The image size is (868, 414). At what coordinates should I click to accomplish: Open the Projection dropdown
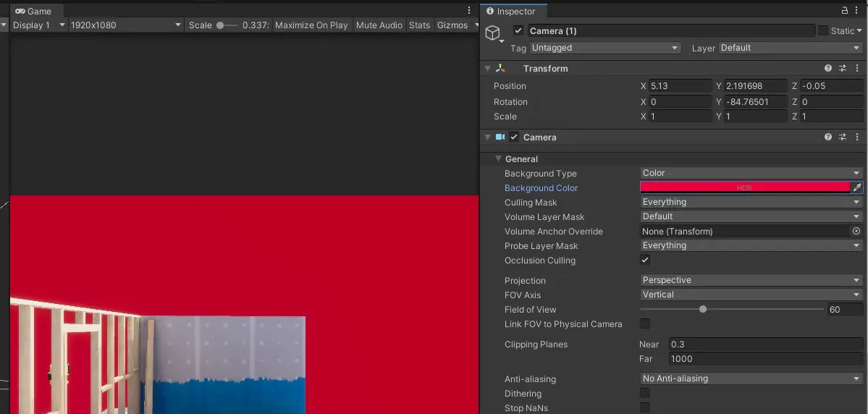[751, 280]
